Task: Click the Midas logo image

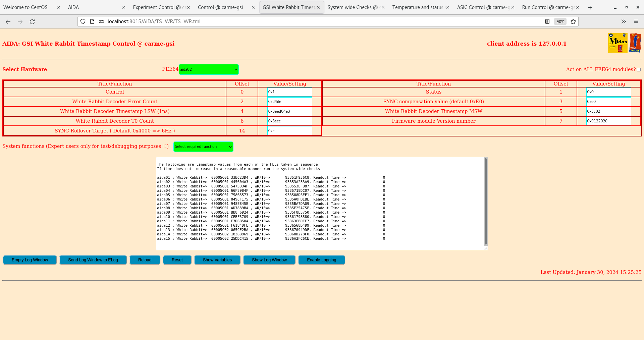Action: (x=618, y=43)
